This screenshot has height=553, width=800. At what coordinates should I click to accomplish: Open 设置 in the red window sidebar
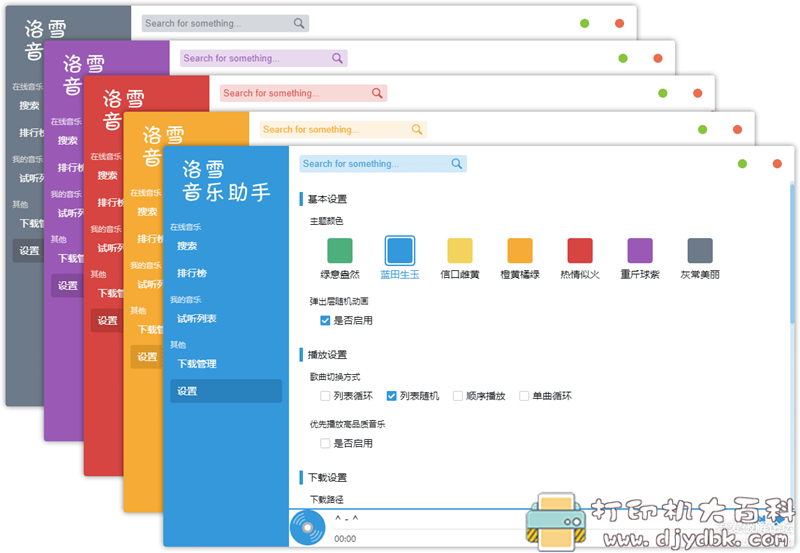tap(107, 320)
